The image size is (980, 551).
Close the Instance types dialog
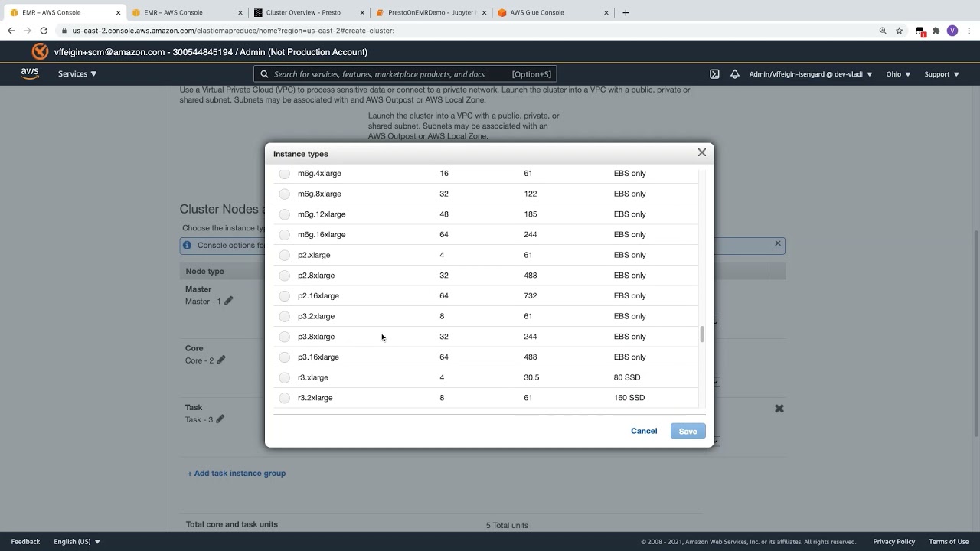pos(701,152)
